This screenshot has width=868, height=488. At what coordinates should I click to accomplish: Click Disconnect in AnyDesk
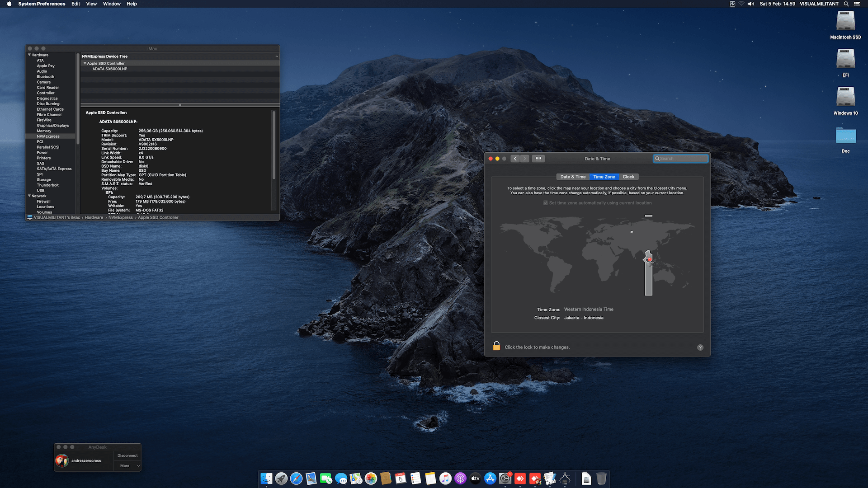pos(127,455)
